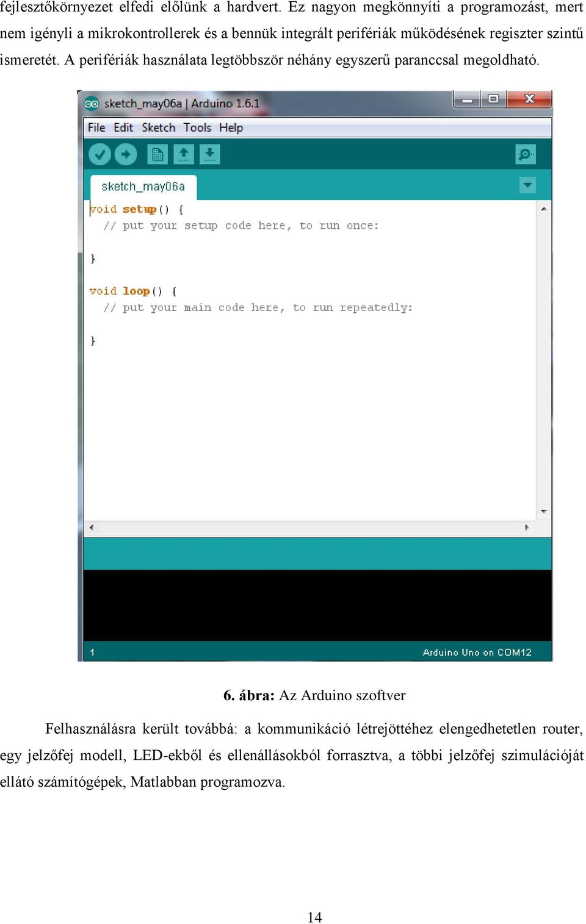
Task: Save the sketch with the Save icon
Action: point(209,154)
